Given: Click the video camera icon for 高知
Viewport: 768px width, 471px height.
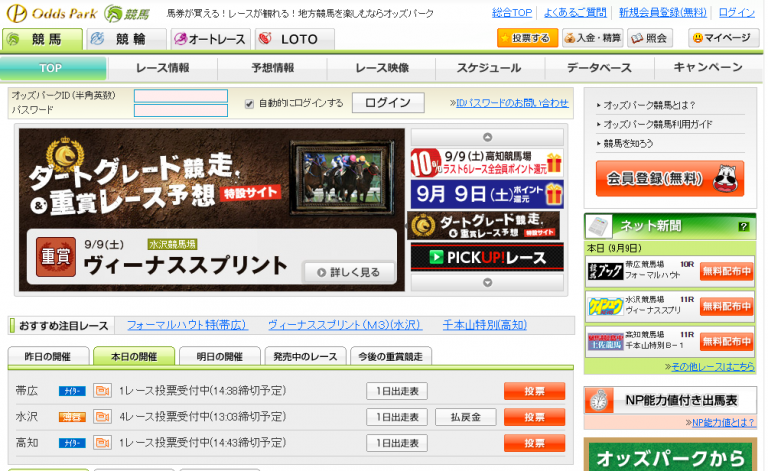Looking at the screenshot, I should 102,443.
